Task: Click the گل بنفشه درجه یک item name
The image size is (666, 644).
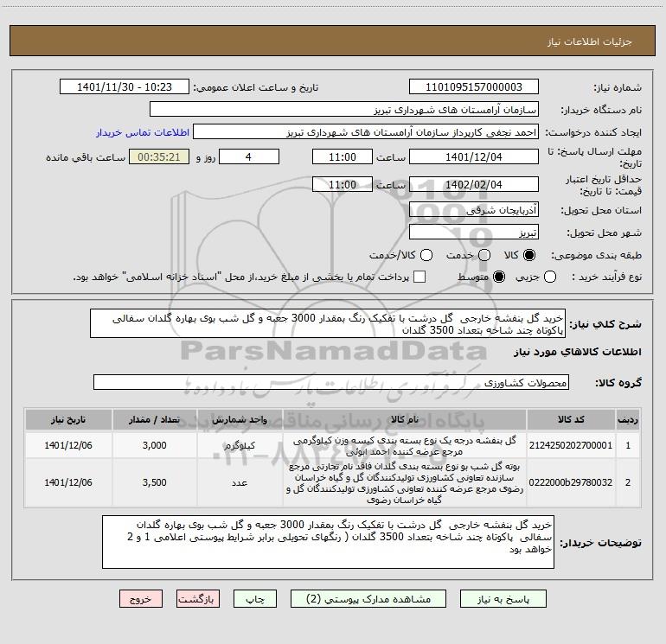Action: click(405, 446)
